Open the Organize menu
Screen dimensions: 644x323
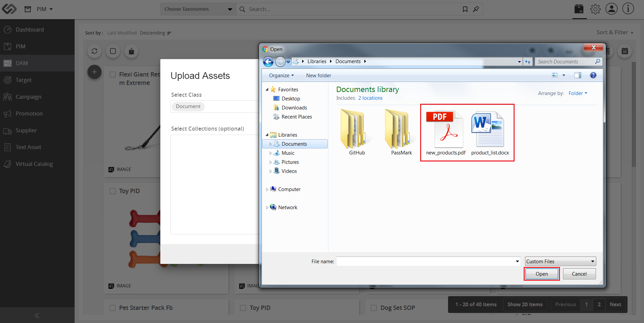pyautogui.click(x=281, y=76)
